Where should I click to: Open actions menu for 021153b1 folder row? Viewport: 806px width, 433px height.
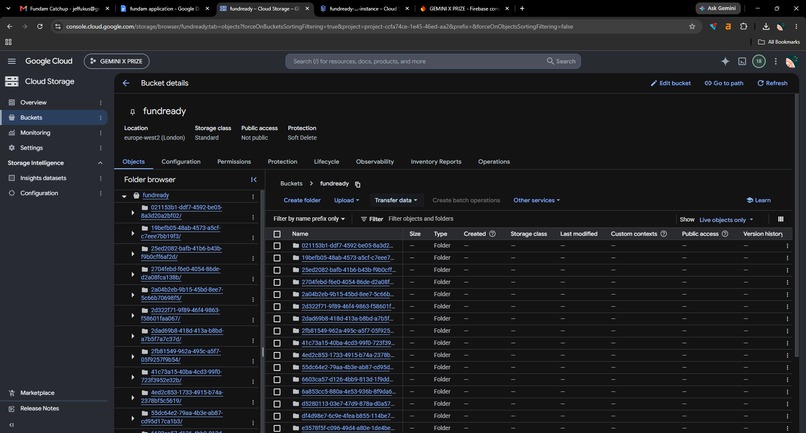point(787,246)
